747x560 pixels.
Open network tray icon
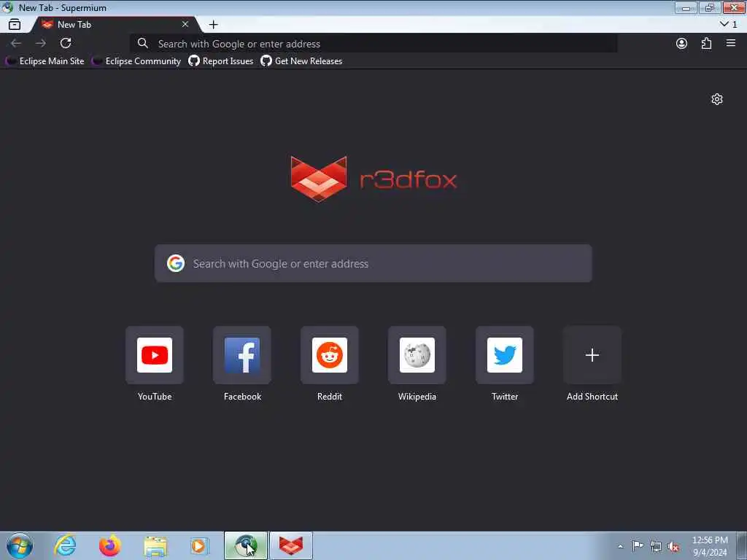click(x=656, y=547)
